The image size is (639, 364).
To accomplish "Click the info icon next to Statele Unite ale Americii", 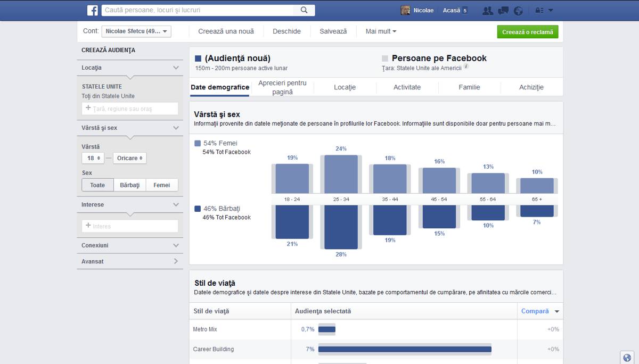I will tap(466, 67).
